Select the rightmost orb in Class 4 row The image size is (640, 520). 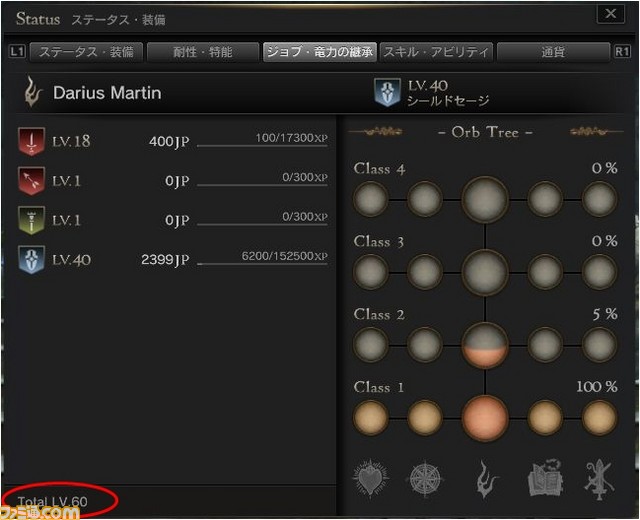coord(599,199)
